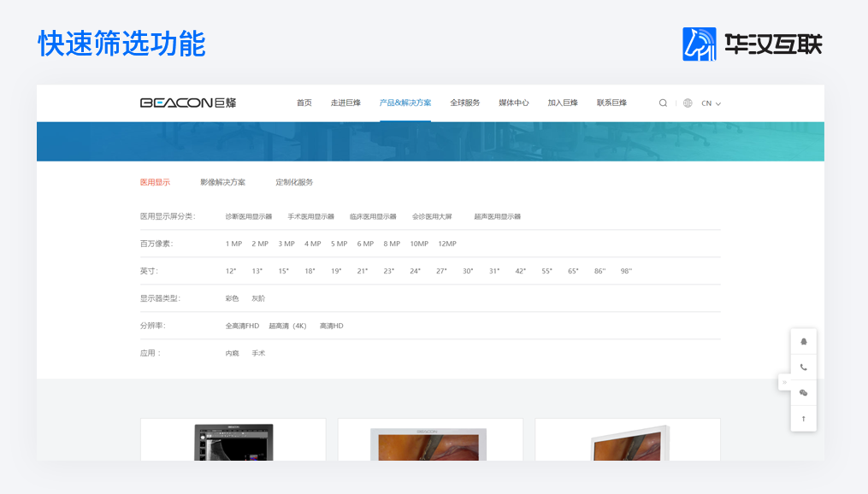Choose the 12" size filter
This screenshot has height=494, width=868.
click(x=231, y=271)
